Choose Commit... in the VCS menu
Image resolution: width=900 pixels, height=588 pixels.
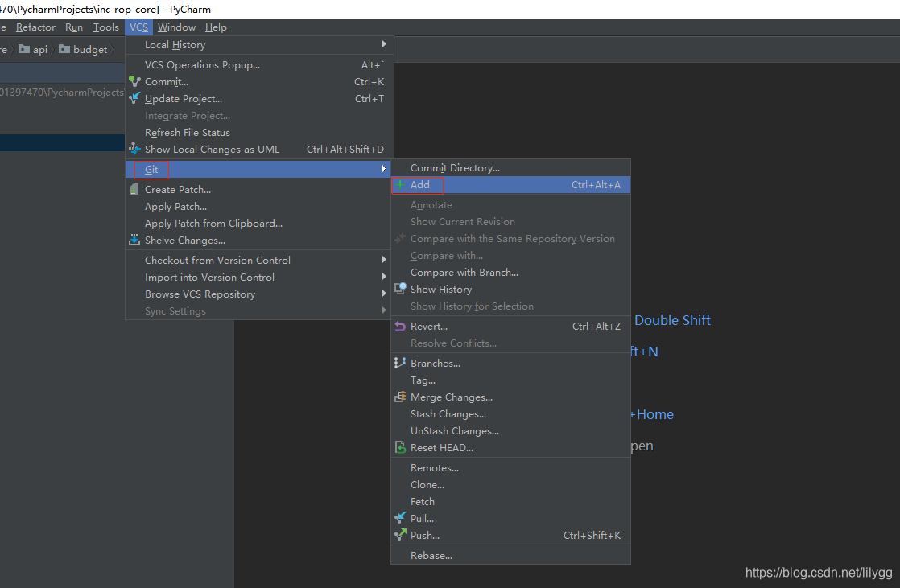(259, 81)
